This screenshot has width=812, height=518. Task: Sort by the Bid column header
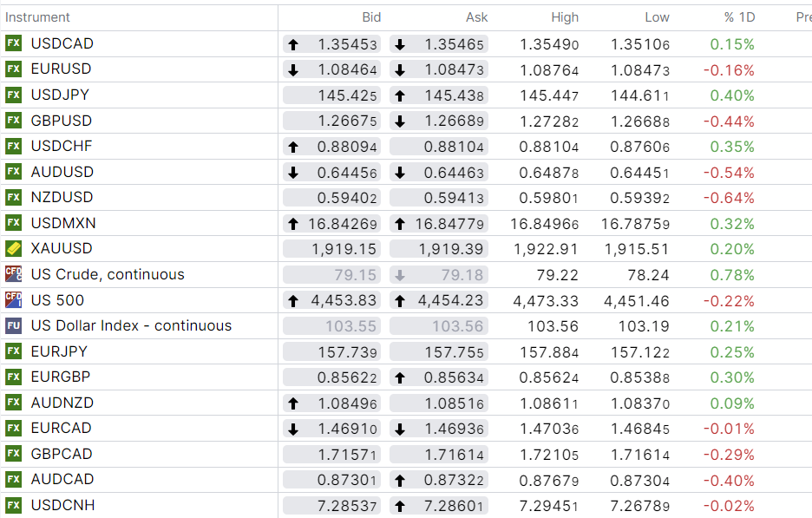370,17
